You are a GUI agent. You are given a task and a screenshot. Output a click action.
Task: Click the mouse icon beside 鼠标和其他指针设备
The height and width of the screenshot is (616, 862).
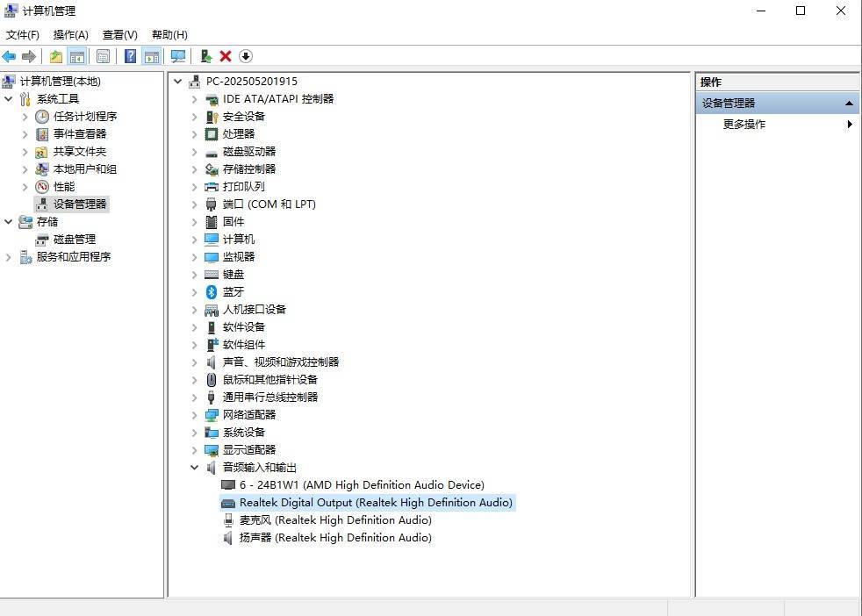pyautogui.click(x=212, y=380)
